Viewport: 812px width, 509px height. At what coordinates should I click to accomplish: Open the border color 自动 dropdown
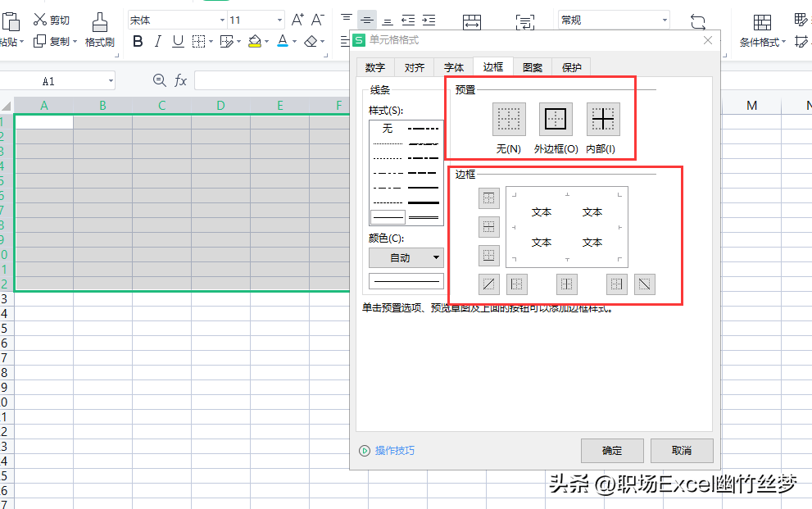pyautogui.click(x=406, y=257)
